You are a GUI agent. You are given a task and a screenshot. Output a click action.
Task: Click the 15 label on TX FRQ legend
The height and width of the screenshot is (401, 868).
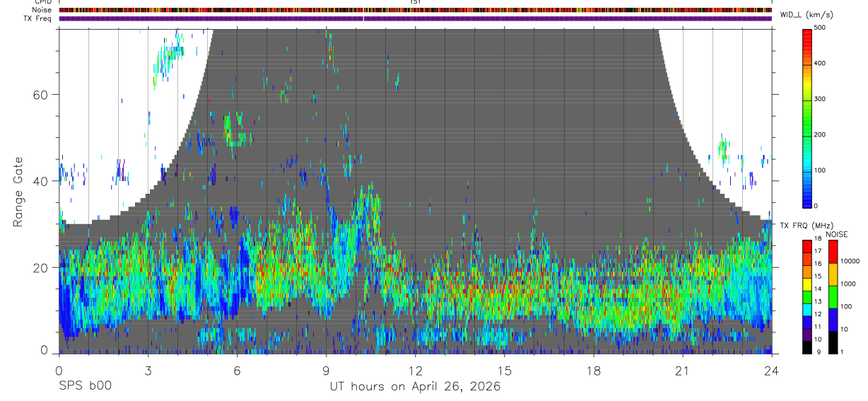818,277
